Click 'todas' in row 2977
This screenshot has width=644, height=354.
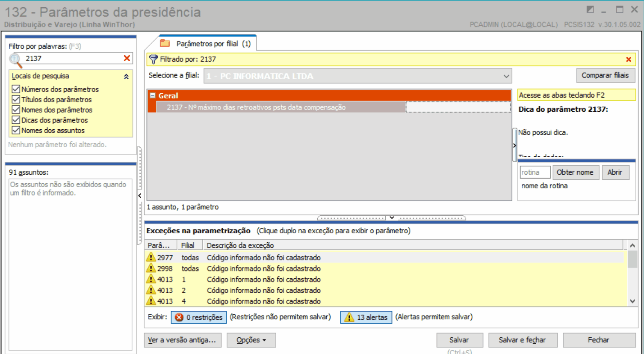point(190,257)
